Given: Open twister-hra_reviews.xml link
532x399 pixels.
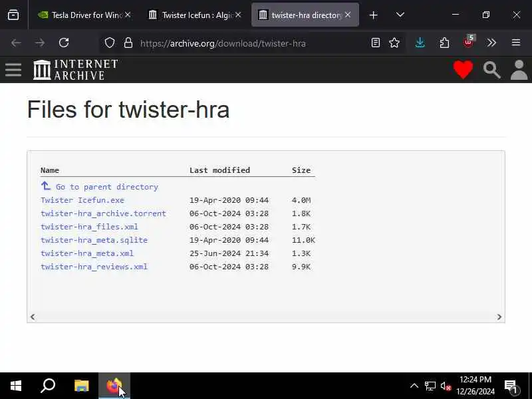Looking at the screenshot, I should point(94,267).
